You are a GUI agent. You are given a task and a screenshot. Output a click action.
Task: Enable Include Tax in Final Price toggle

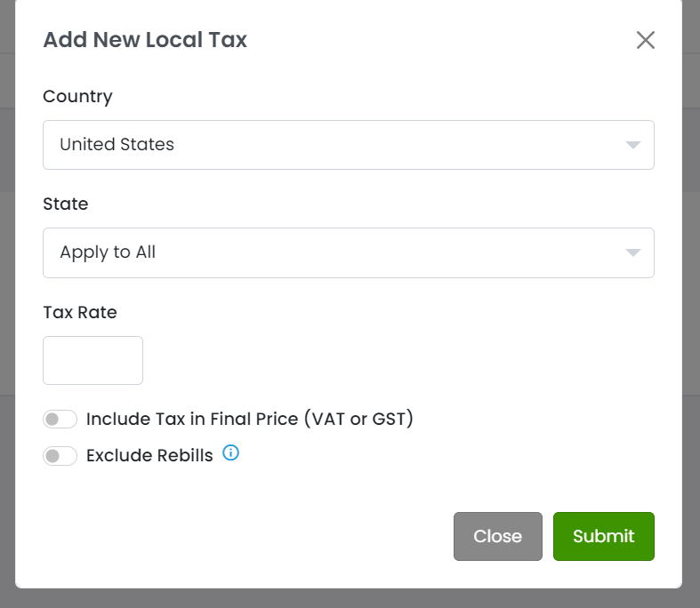point(60,419)
